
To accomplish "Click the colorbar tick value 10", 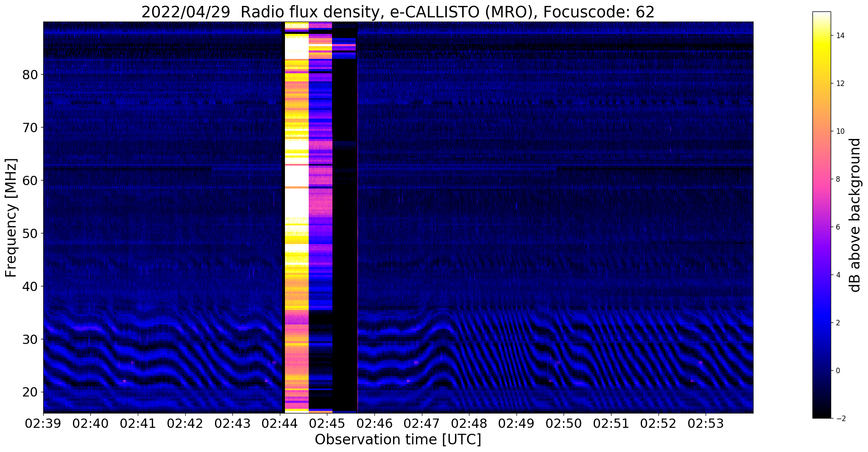I will [x=840, y=131].
